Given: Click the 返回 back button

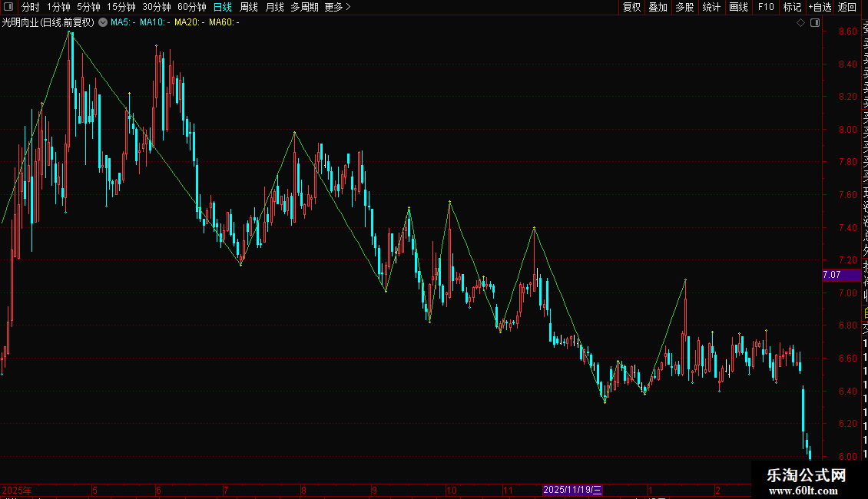Looking at the screenshot, I should [847, 7].
